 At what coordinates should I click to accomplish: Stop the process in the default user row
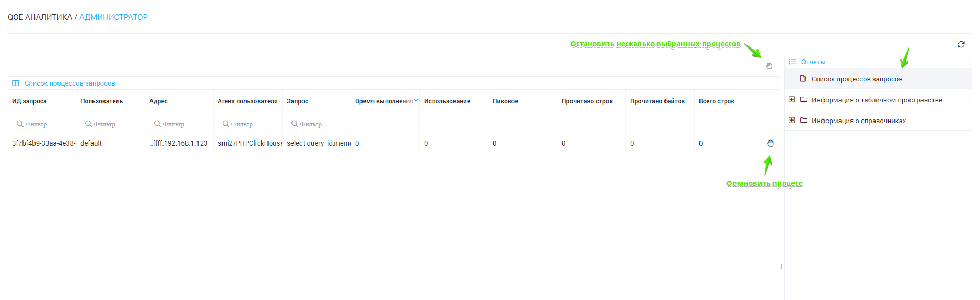point(770,143)
